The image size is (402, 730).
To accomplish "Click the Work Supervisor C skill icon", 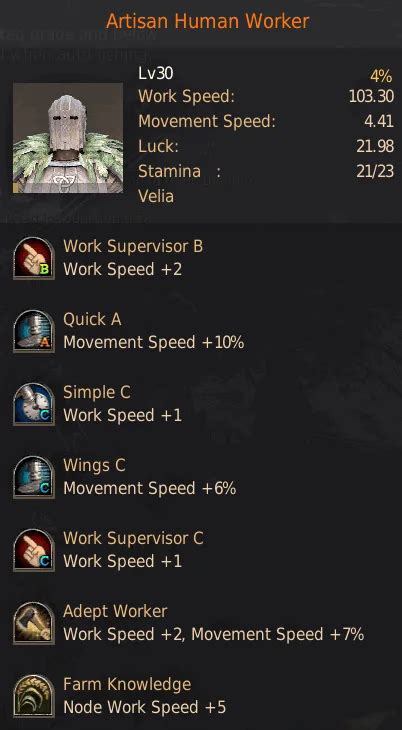I will (x=34, y=550).
